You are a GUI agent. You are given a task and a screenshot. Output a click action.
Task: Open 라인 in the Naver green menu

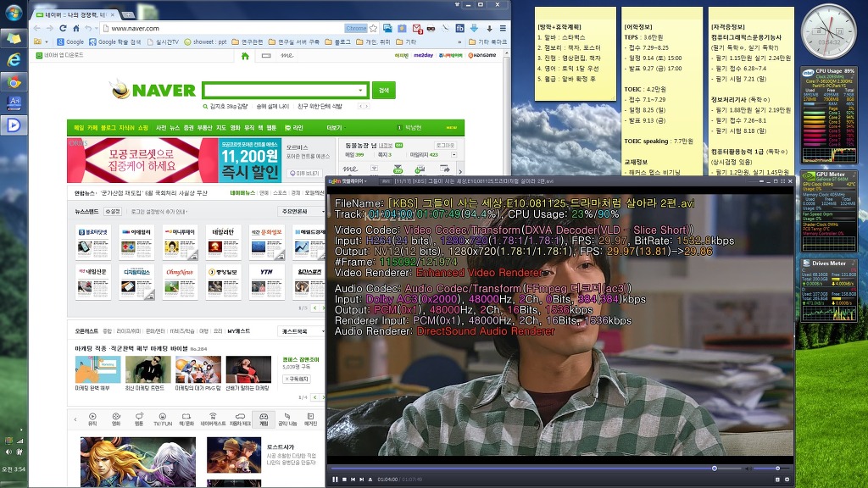pos(294,128)
